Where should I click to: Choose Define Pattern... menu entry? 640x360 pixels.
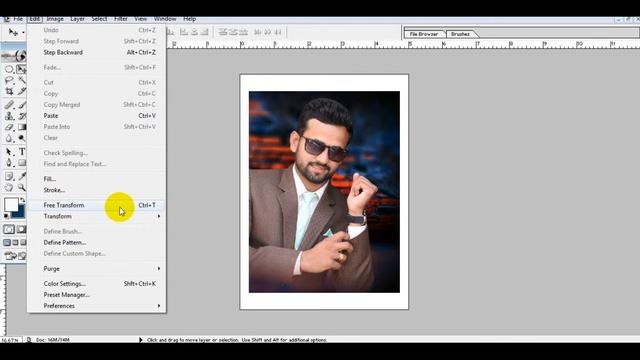tap(97, 242)
